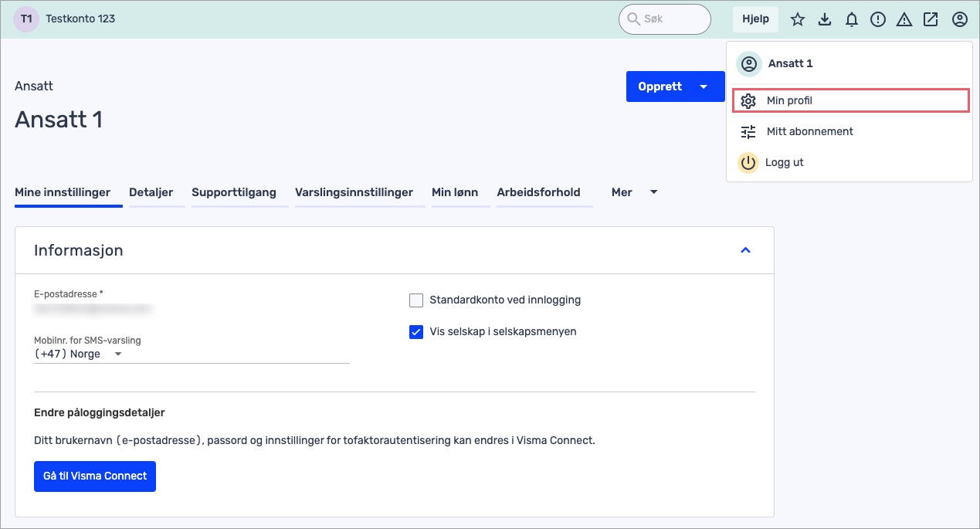This screenshot has width=980, height=529.
Task: Click the open-in-new-window icon
Action: pyautogui.click(x=931, y=19)
